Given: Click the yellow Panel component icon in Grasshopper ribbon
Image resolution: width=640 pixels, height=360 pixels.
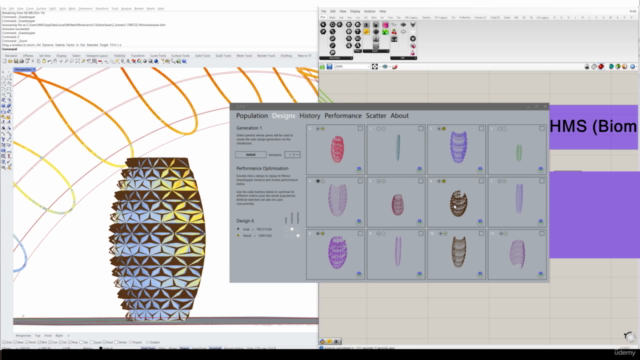Looking at the screenshot, I should pos(367,31).
